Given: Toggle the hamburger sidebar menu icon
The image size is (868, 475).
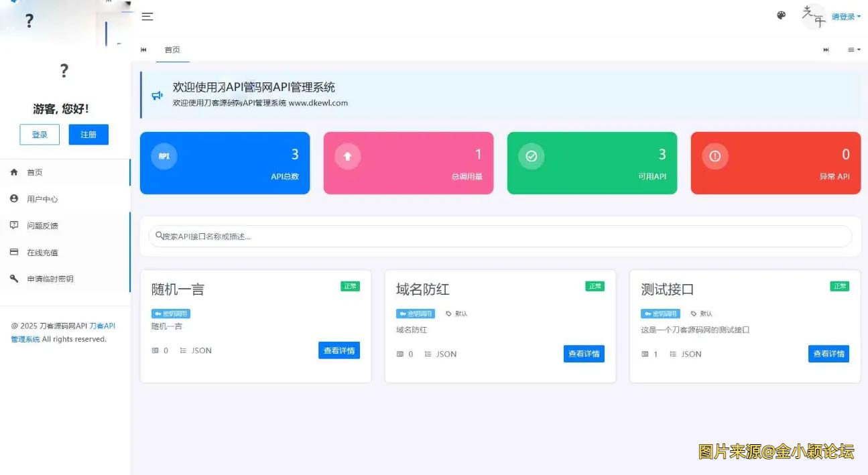Looking at the screenshot, I should pos(147,17).
